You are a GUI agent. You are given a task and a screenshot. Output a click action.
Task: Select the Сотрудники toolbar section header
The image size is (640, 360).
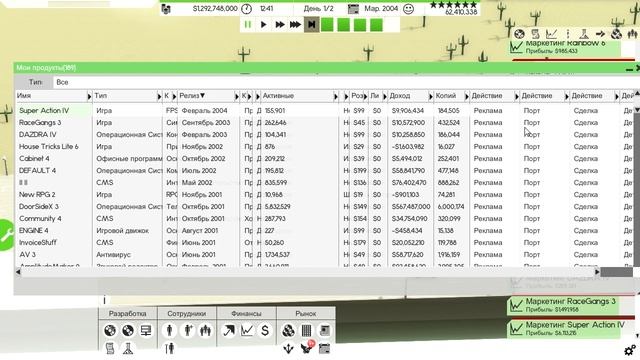(187, 313)
